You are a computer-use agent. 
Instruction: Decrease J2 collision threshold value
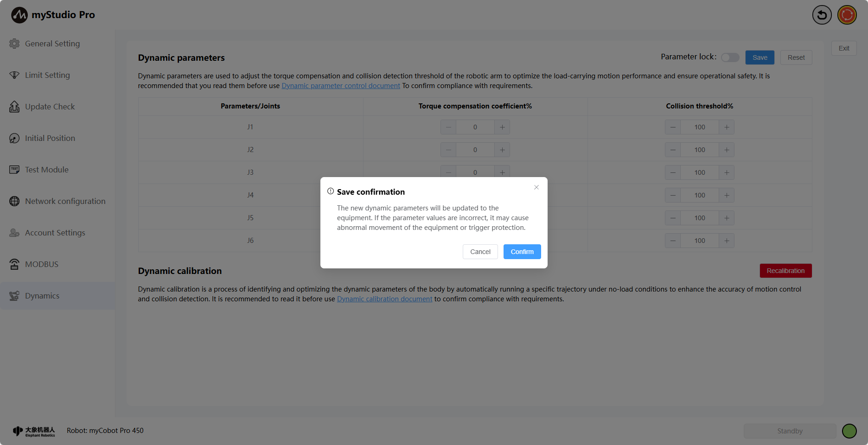click(x=673, y=150)
